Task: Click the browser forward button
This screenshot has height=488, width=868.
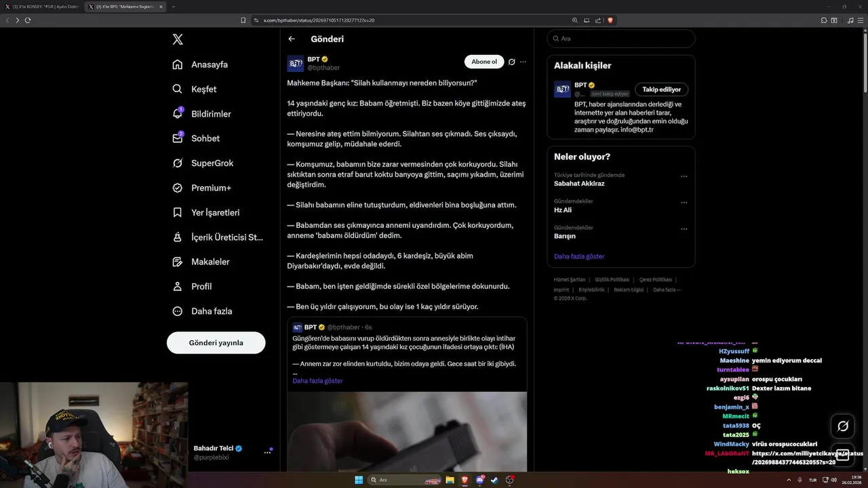Action: click(x=18, y=20)
